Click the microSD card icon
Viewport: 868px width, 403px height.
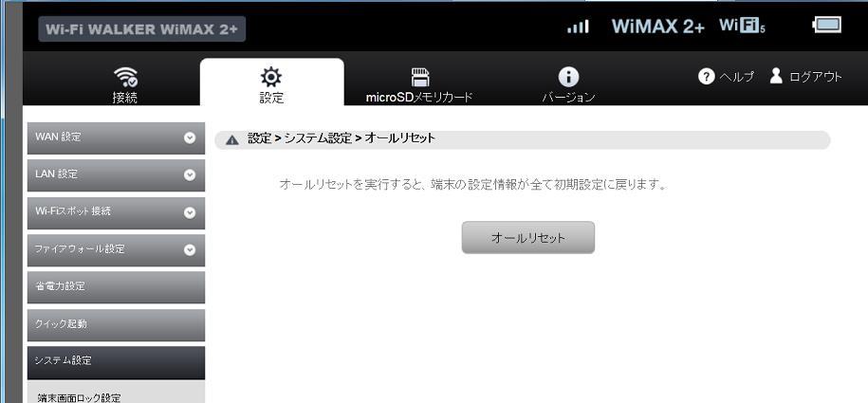pos(420,77)
